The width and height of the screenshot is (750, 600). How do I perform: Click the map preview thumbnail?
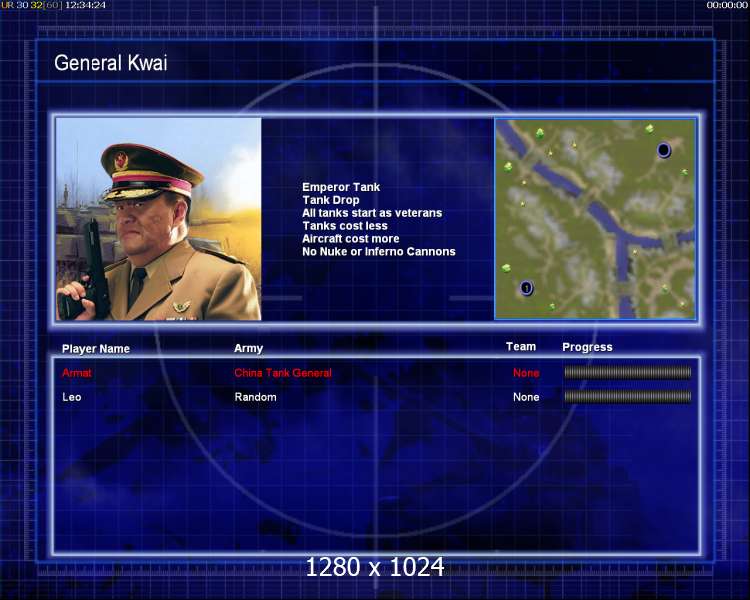[x=596, y=219]
